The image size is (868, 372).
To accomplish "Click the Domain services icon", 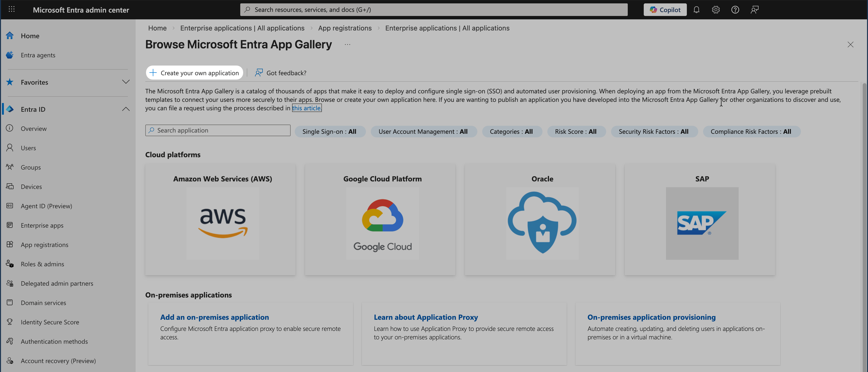I will pyautogui.click(x=10, y=302).
